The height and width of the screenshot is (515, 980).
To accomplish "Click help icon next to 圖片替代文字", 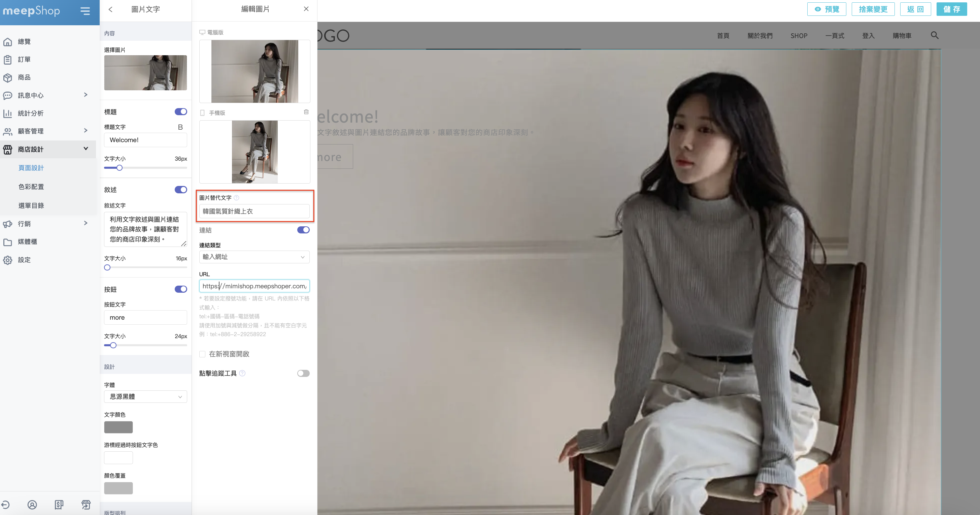I will pos(236,198).
